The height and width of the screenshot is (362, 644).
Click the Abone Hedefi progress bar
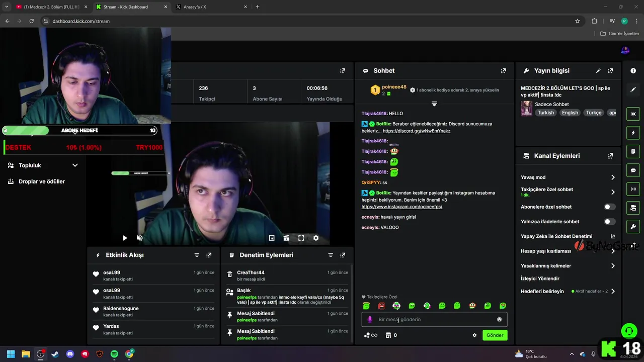pos(79,131)
